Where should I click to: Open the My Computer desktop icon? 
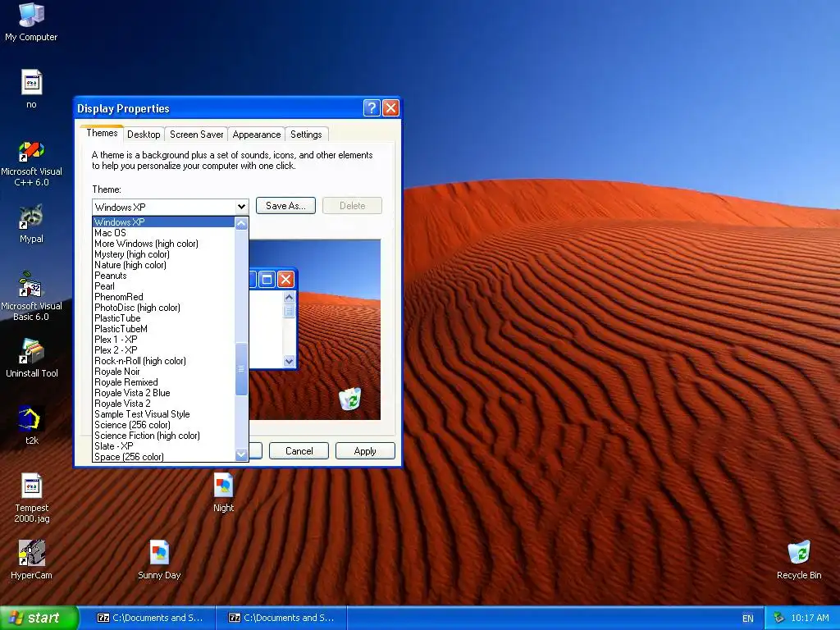coord(31,21)
